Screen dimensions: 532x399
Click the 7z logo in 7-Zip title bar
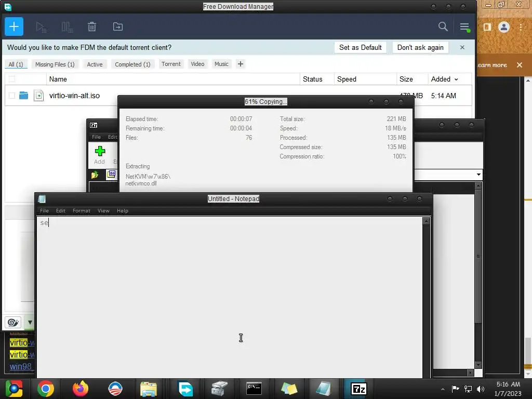click(94, 125)
